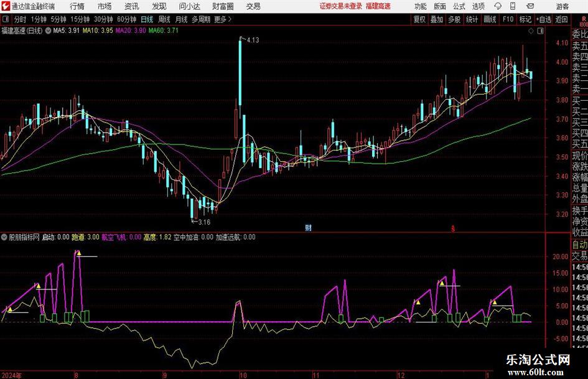Click the MA5: 3.91 indicator value

coord(67,30)
